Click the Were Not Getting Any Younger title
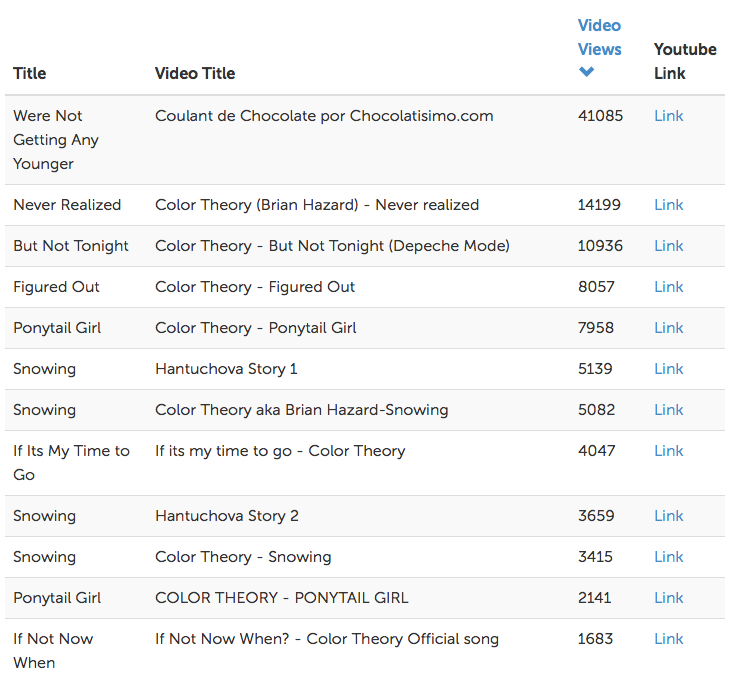 tap(56, 140)
